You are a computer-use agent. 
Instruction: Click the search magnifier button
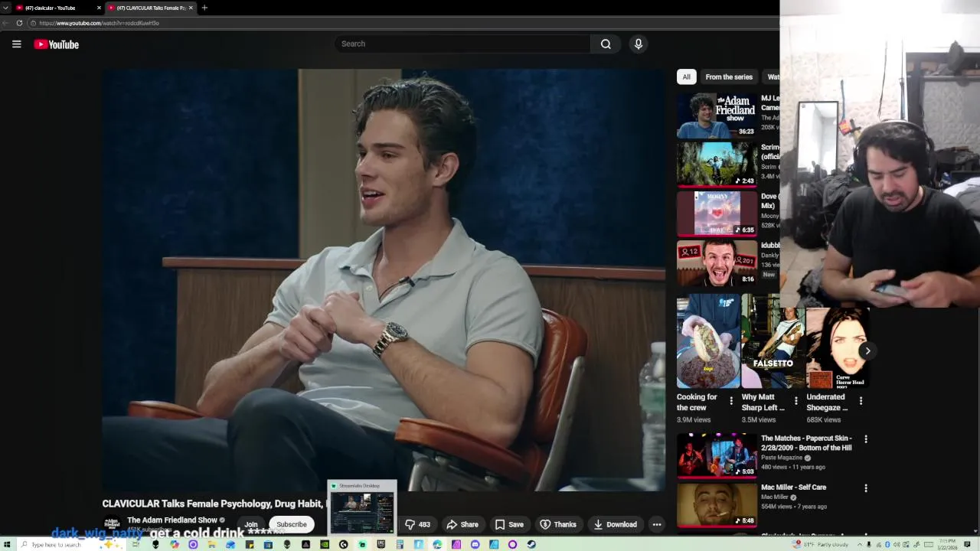[x=606, y=44]
